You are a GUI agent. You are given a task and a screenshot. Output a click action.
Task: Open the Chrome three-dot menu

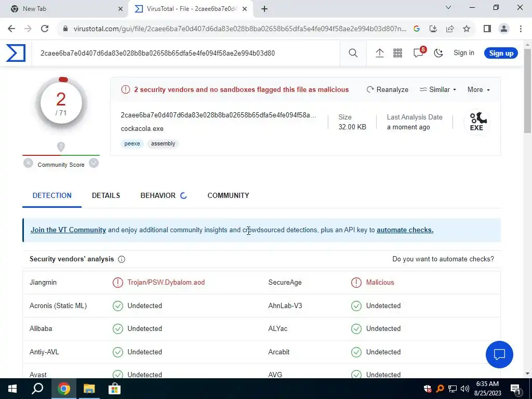coord(521,29)
